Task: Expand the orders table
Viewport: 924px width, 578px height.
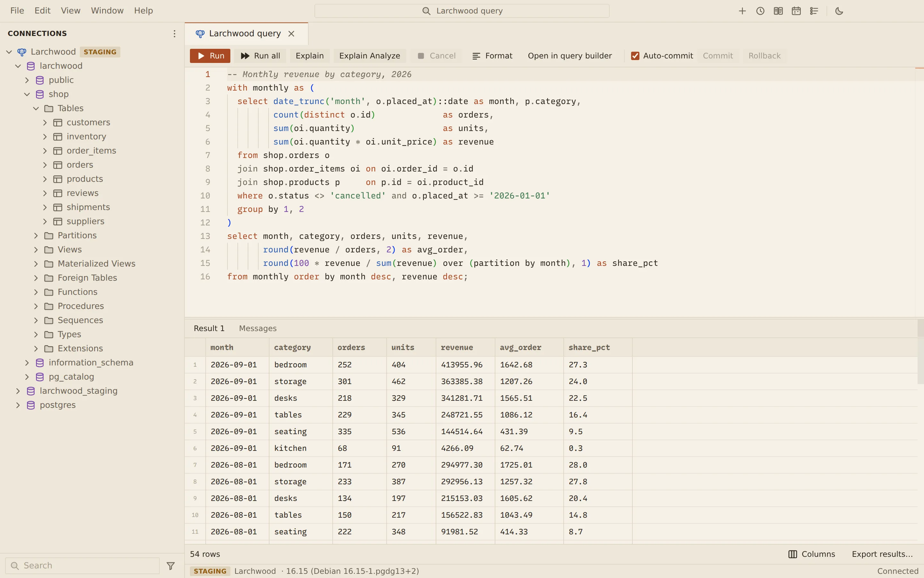Action: (x=45, y=165)
